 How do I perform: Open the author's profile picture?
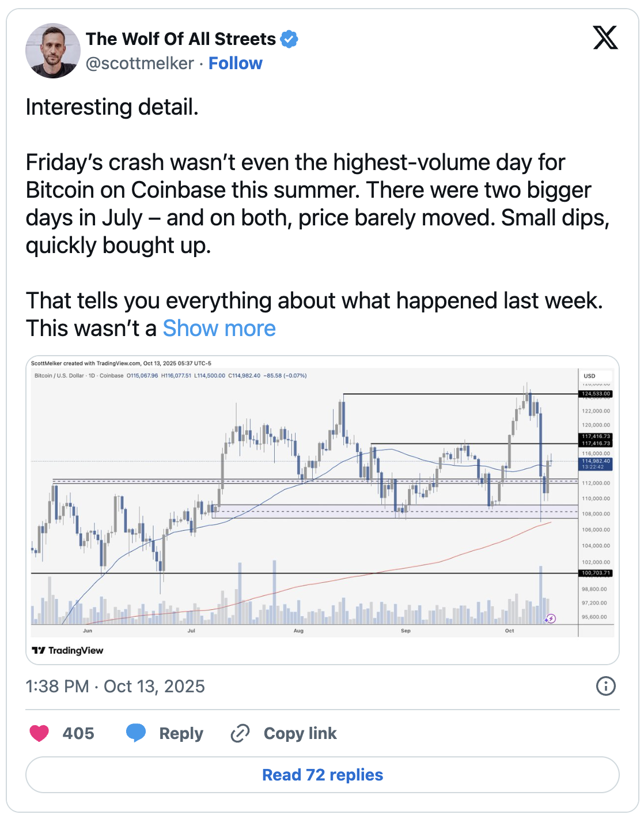coord(53,51)
